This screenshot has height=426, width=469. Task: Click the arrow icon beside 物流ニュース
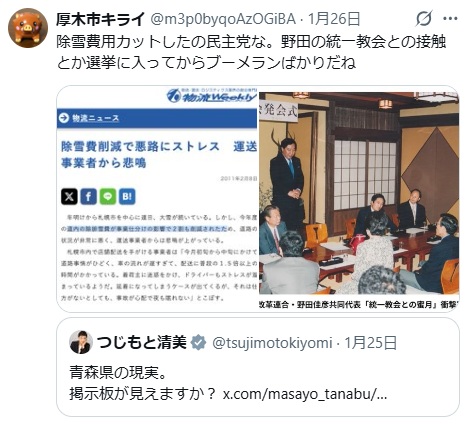tap(63, 118)
